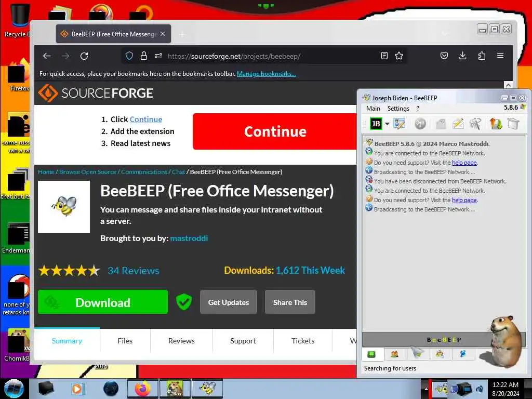This screenshot has height=399, width=532.
Task: Switch to the Summary tab
Action: [67, 341]
